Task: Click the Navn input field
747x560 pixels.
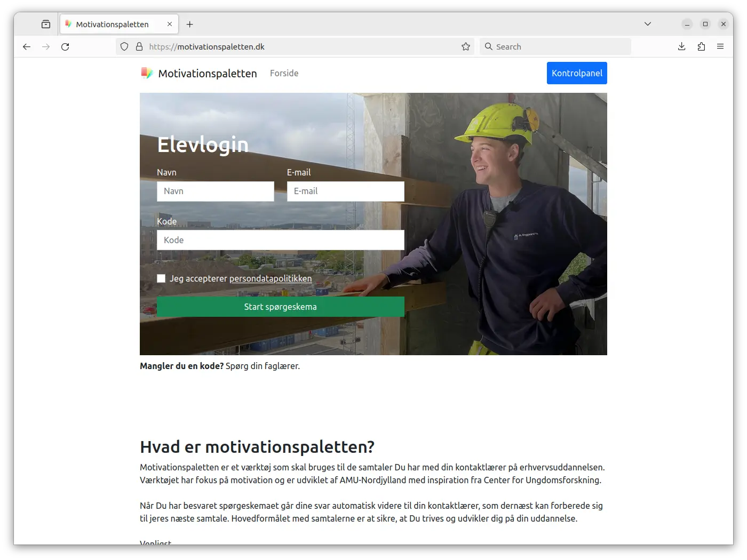Action: point(216,191)
